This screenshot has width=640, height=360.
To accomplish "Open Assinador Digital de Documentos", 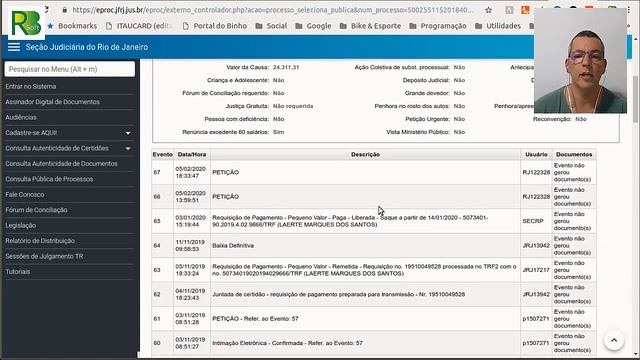I will pos(52,102).
